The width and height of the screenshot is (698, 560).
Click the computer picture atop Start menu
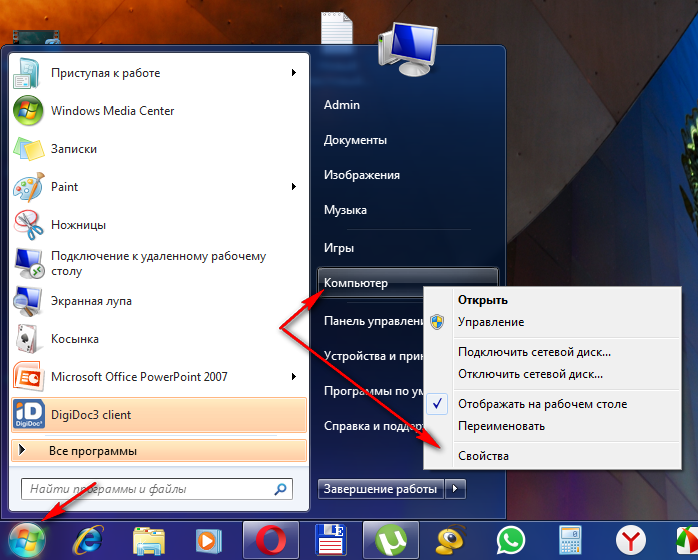point(407,49)
